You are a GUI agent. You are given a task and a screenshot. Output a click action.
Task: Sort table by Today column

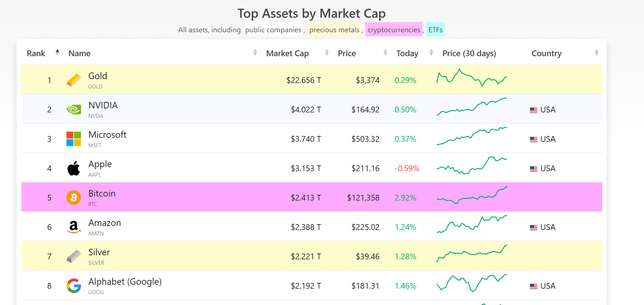click(407, 53)
